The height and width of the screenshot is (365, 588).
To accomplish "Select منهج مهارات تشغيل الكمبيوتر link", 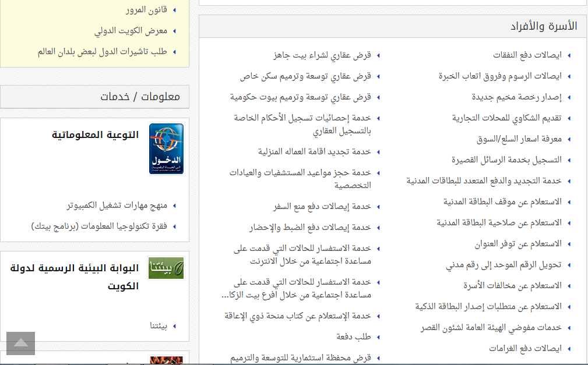I will pos(117,205).
